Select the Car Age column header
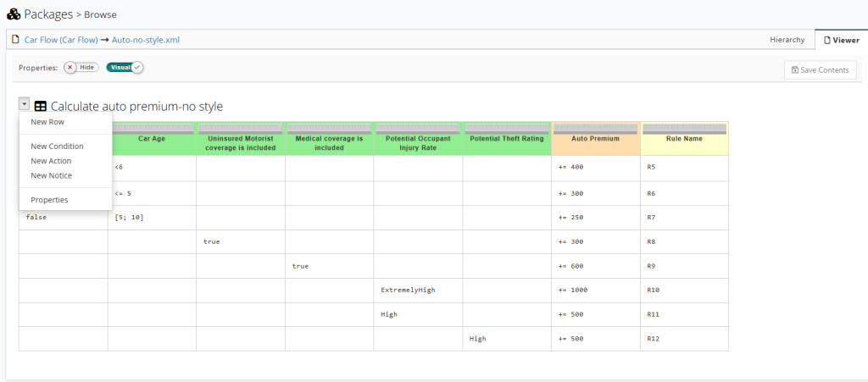This screenshot has height=382, width=868. pos(153,139)
